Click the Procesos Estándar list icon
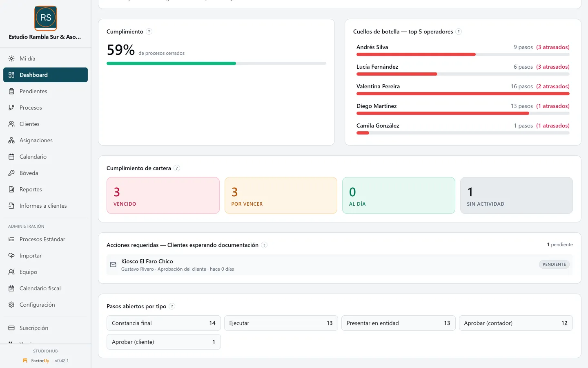This screenshot has width=588, height=368. [11, 239]
